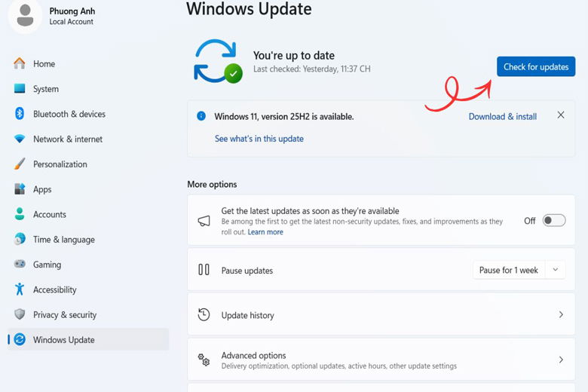Expand Advanced options with its chevron

click(561, 360)
